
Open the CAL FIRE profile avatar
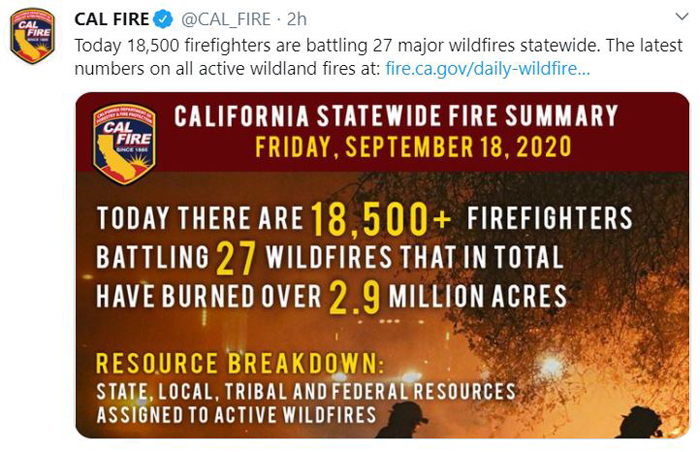32,36
